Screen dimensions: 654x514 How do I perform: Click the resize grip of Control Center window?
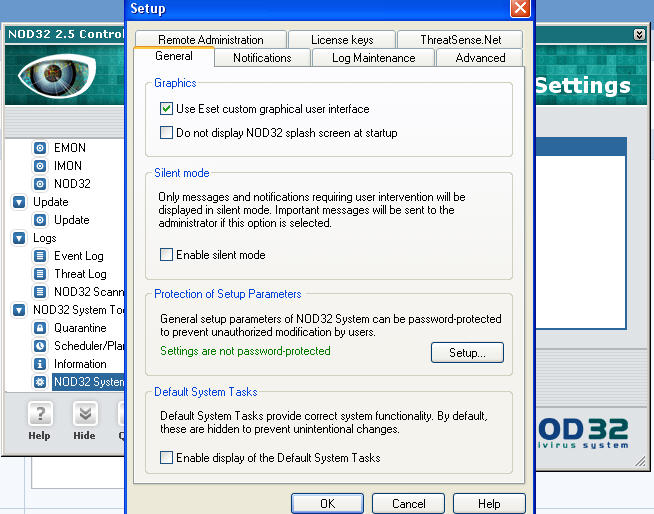coord(640,461)
